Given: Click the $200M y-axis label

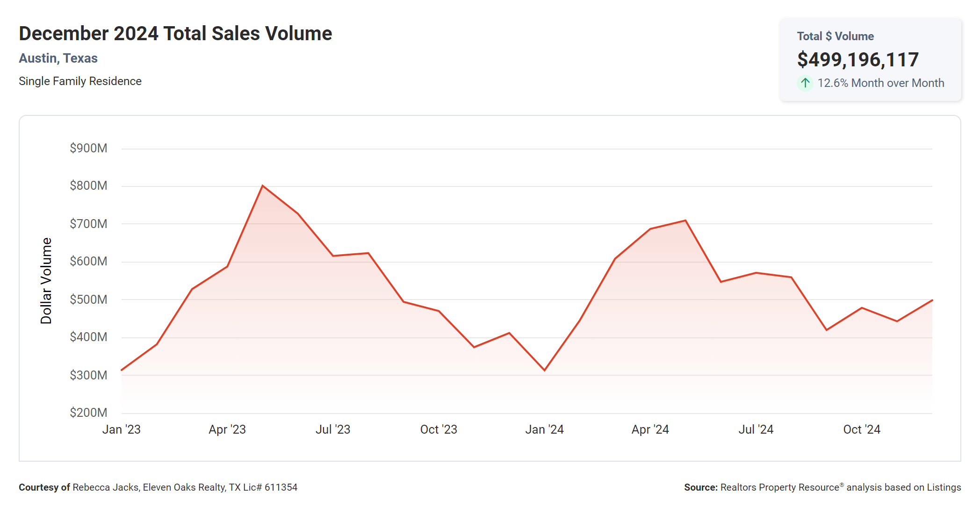Looking at the screenshot, I should (88, 413).
